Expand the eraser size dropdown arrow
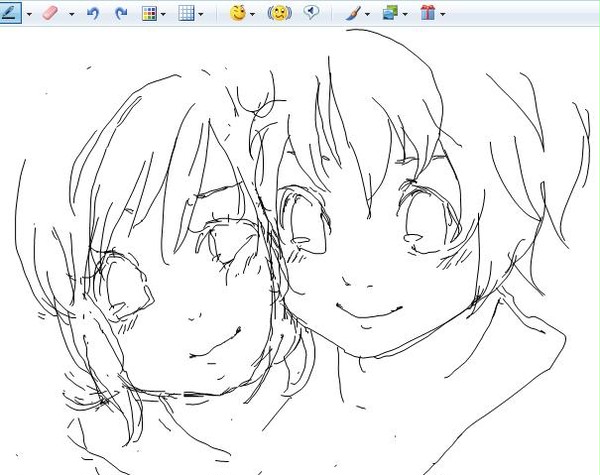The width and height of the screenshot is (600, 475). pyautogui.click(x=72, y=15)
